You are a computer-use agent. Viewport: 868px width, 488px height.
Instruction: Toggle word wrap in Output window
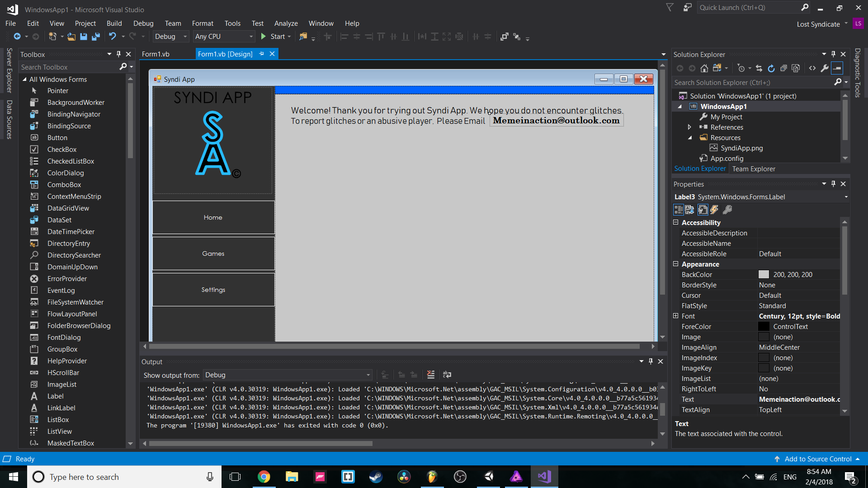pyautogui.click(x=447, y=375)
